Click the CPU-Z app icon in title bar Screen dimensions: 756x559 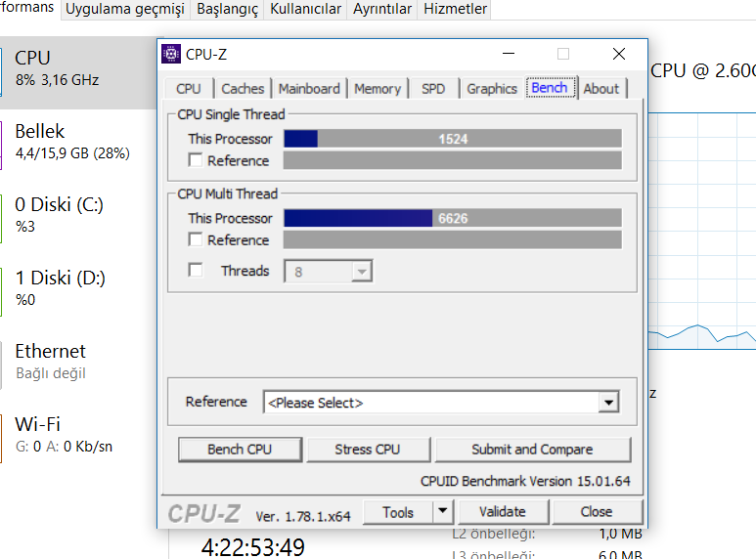(171, 54)
